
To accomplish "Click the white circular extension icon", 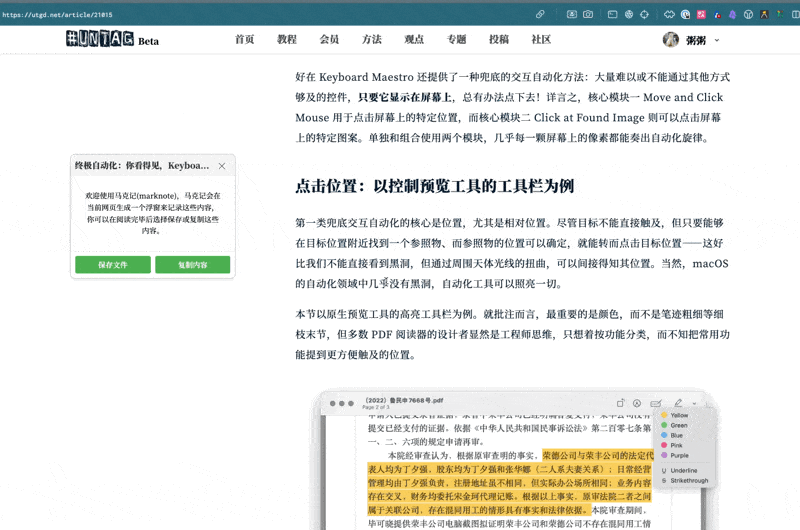I will pyautogui.click(x=748, y=14).
